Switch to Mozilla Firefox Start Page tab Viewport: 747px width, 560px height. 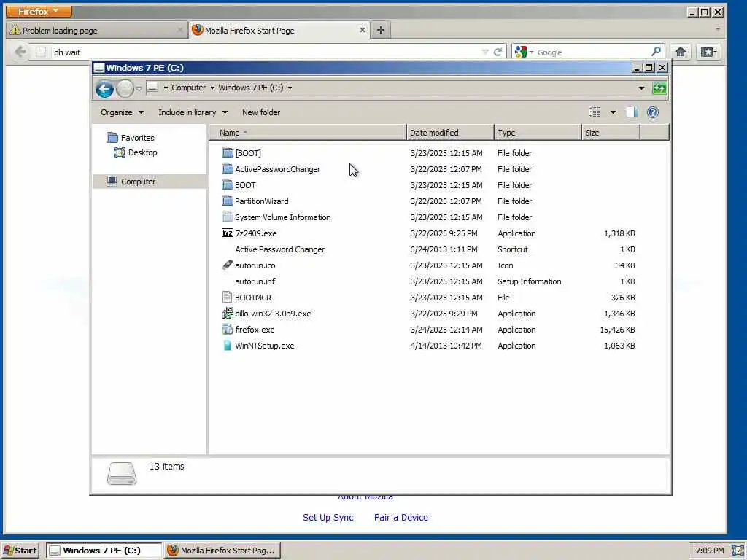click(279, 31)
